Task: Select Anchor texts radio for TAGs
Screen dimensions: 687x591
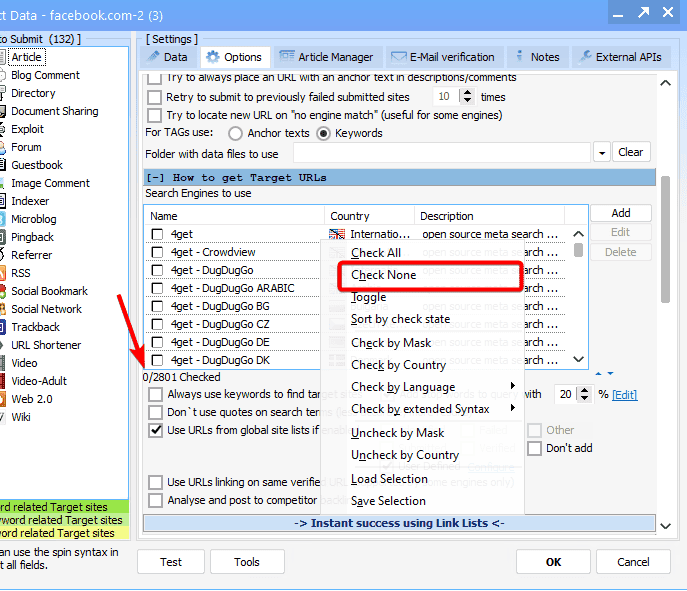Action: coord(235,133)
